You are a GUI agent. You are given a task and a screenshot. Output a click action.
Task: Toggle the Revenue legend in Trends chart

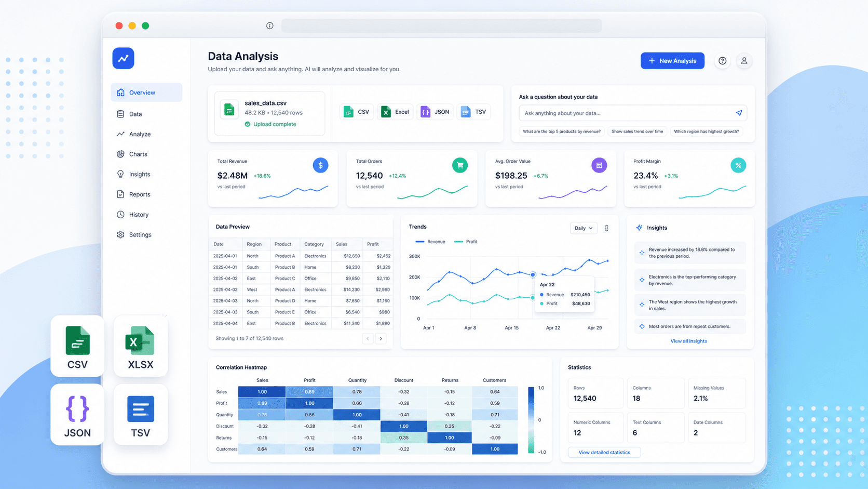430,242
